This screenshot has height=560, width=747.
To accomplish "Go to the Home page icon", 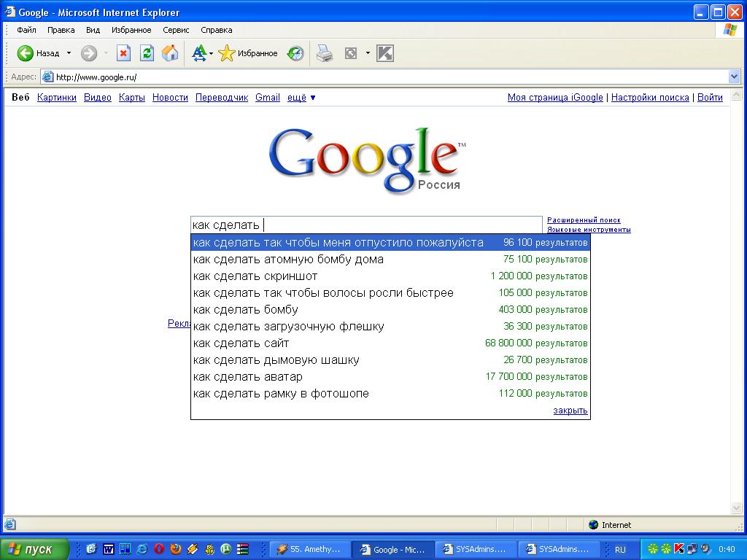I will click(x=170, y=53).
